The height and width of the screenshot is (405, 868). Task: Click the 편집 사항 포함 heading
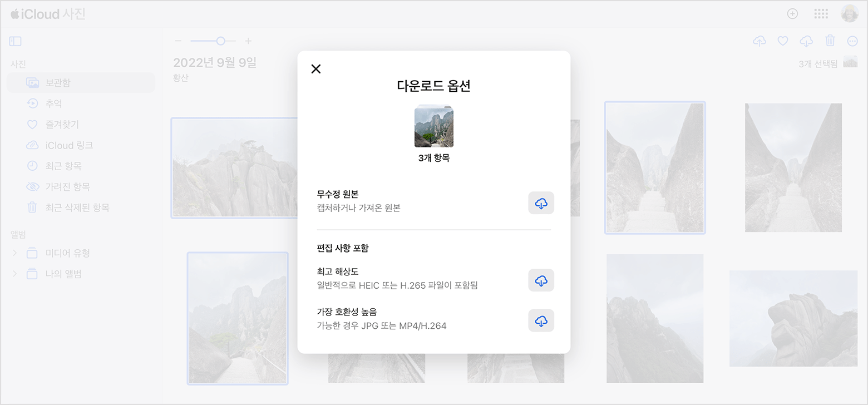[343, 248]
